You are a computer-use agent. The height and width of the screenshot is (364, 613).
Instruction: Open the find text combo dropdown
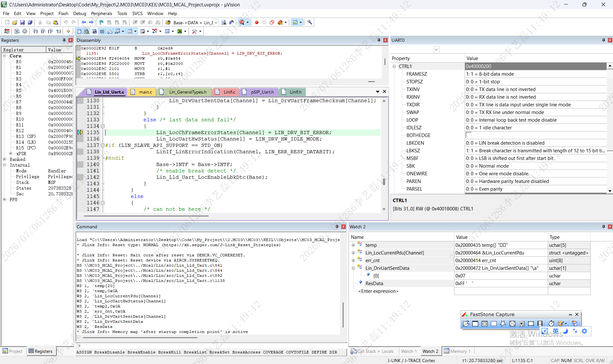(x=216, y=22)
